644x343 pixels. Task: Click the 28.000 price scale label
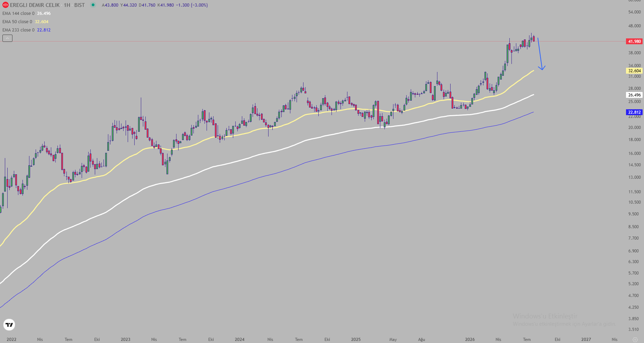(635, 89)
